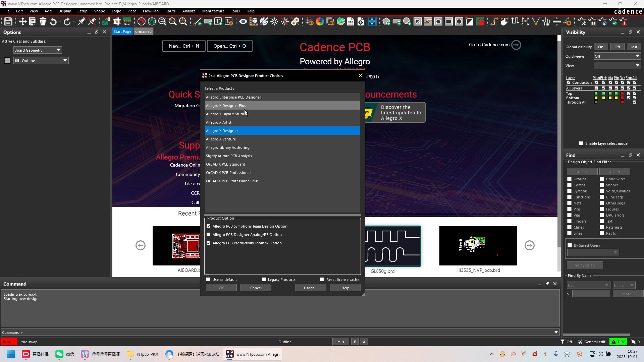Click the Delete trash can icon

click(43, 22)
